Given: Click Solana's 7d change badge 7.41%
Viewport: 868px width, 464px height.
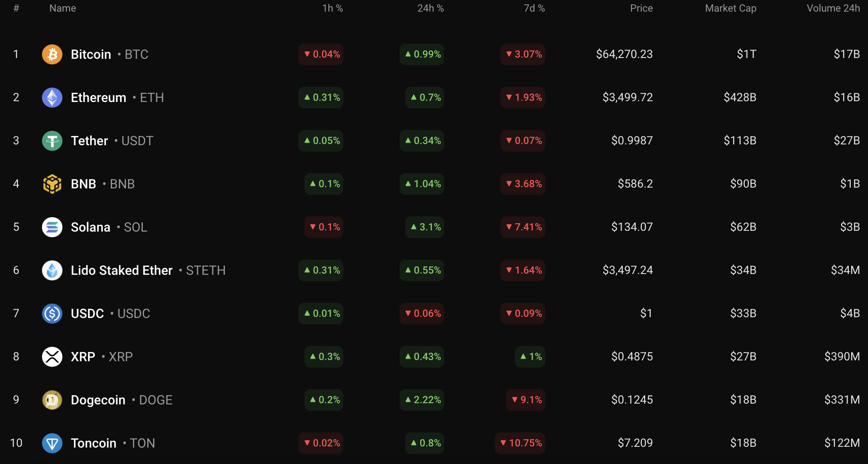Looking at the screenshot, I should (523, 227).
